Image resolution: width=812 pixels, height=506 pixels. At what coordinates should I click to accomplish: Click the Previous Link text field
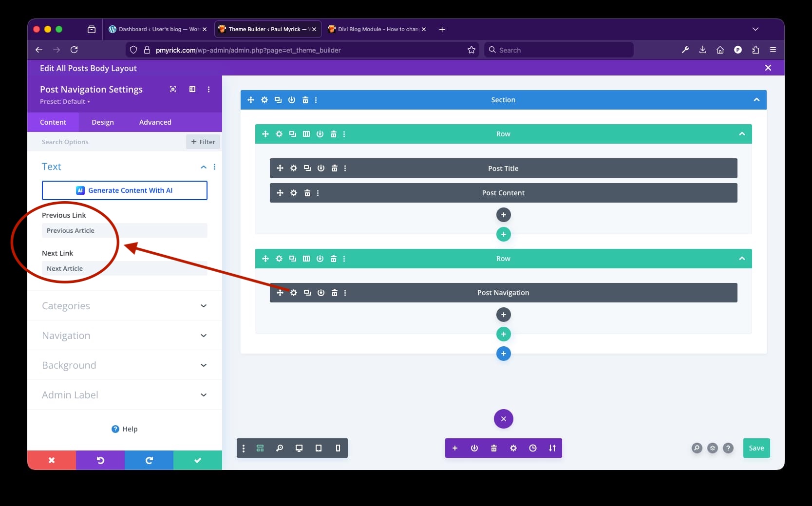pos(125,230)
